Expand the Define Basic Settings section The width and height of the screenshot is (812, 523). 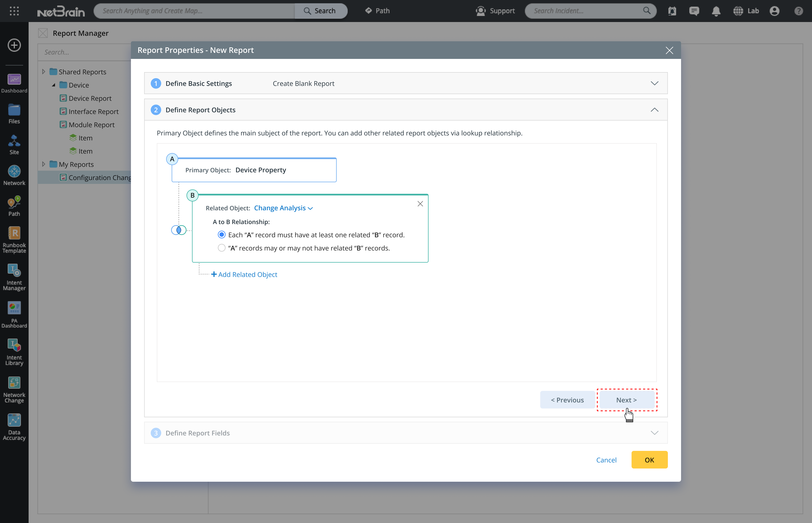(x=654, y=83)
